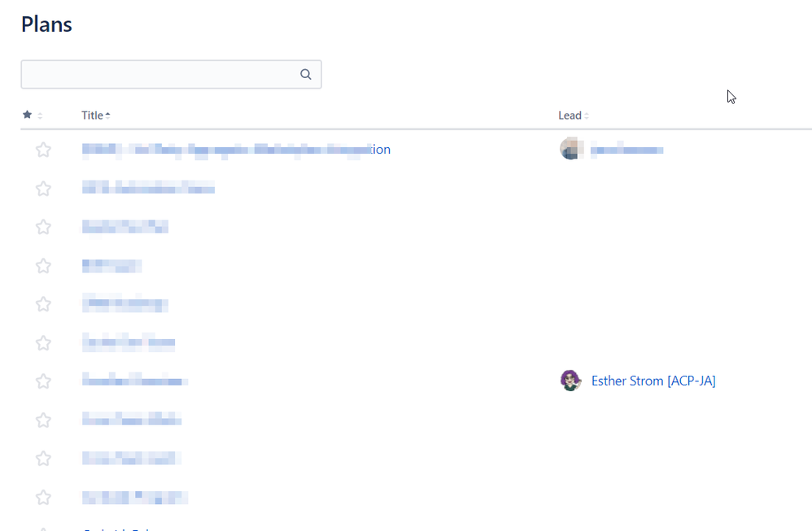Click the star icon on the fourth plan row
Image resolution: width=812 pixels, height=531 pixels.
[x=43, y=266]
